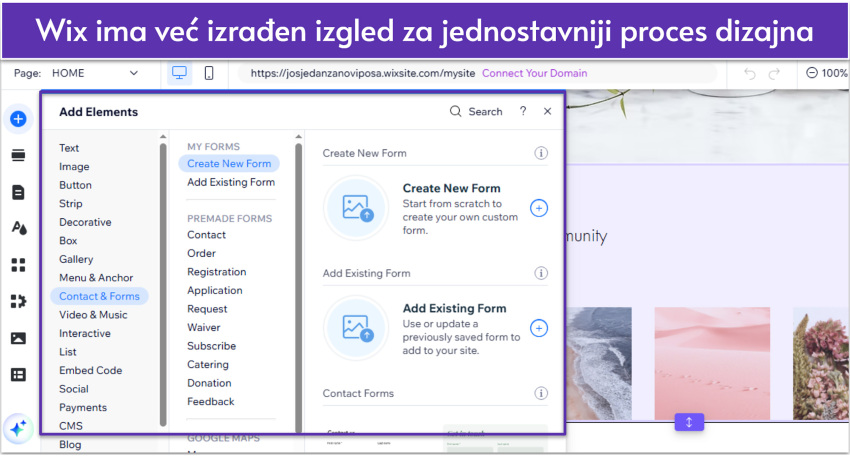Close the Add Elements panel

point(548,111)
